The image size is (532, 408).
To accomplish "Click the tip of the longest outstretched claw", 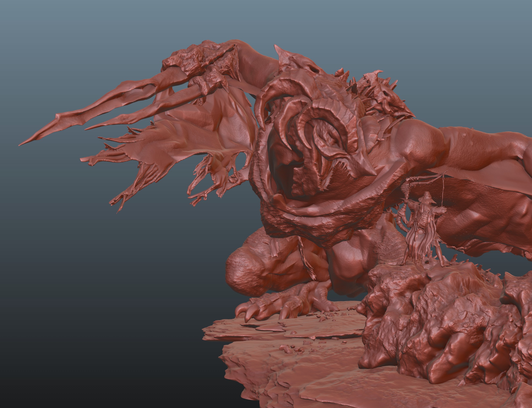I will click(21, 144).
